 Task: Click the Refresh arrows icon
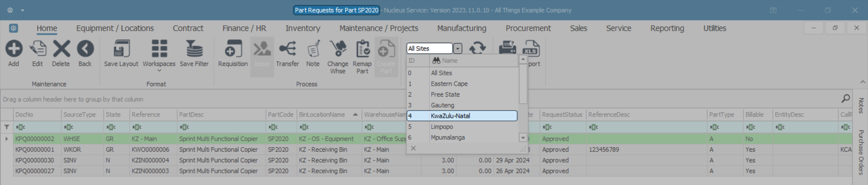click(477, 48)
